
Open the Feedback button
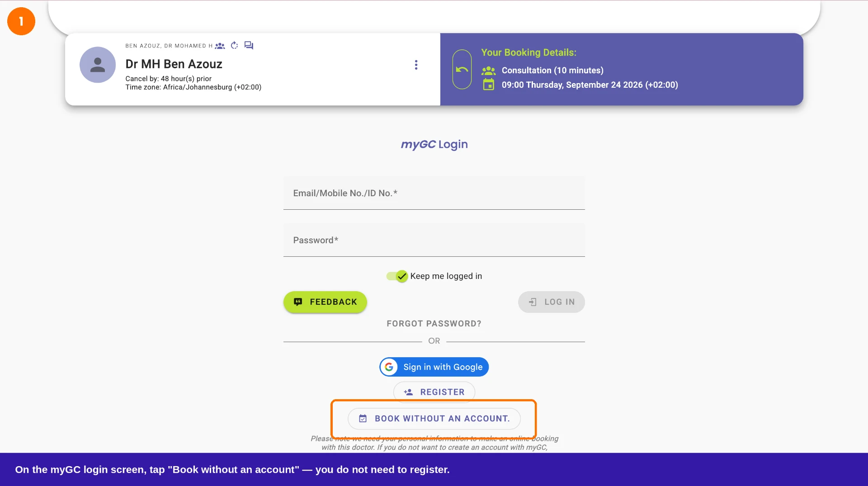point(325,302)
